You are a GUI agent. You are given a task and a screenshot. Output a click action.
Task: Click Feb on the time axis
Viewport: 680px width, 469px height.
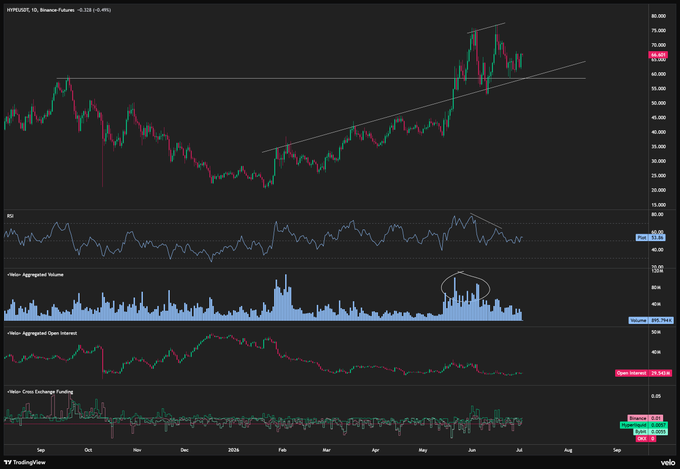[282, 450]
